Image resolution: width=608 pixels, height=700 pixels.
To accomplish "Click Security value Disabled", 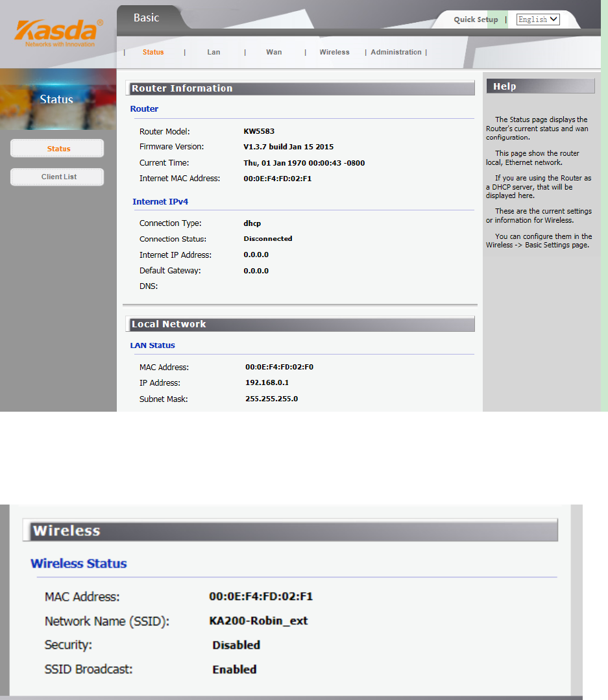I will 236,645.
